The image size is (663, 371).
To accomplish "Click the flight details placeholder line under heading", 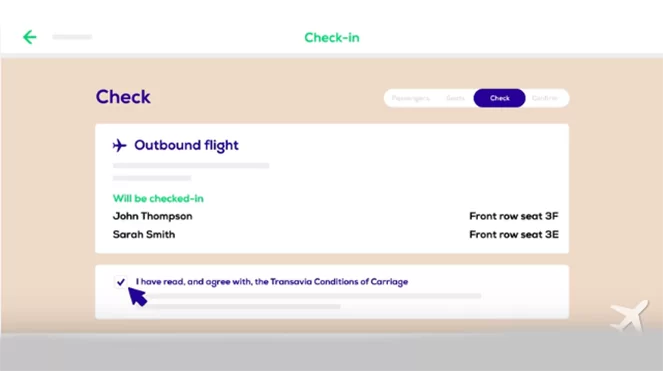I will (x=191, y=166).
